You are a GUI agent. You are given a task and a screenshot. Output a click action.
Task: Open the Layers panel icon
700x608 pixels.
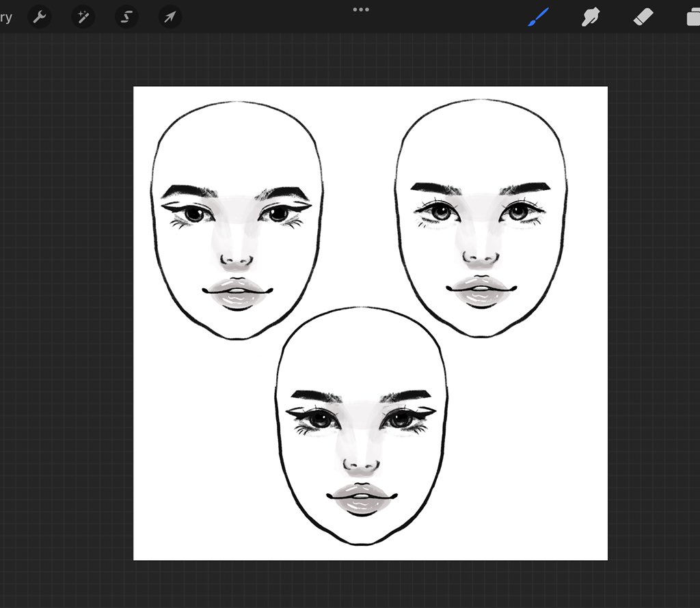click(693, 17)
